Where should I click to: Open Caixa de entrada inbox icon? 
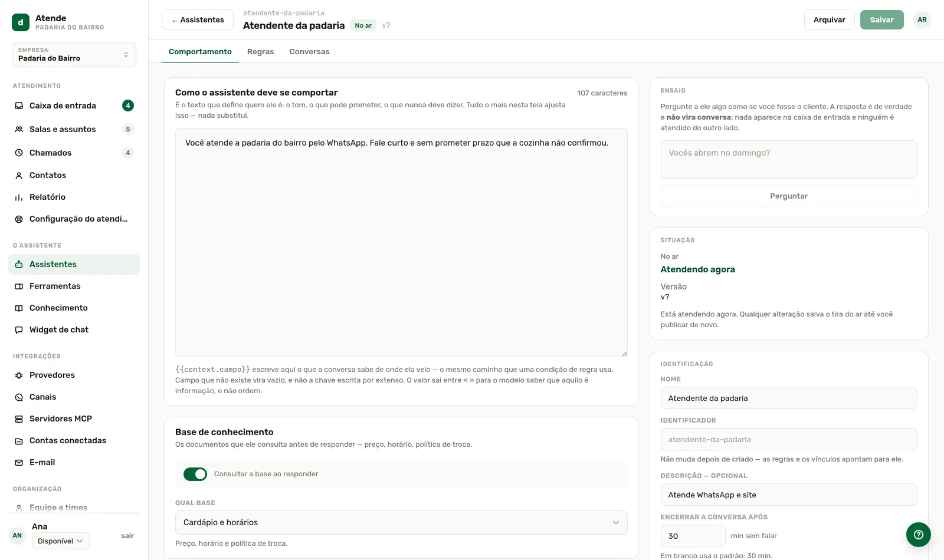click(x=19, y=106)
